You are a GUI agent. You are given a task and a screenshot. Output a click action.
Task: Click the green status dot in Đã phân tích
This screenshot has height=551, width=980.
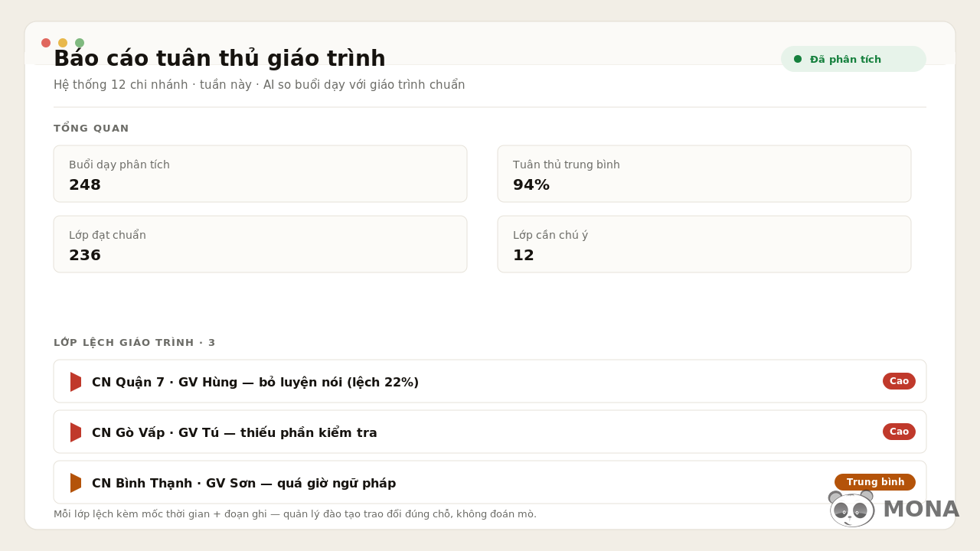click(x=798, y=59)
